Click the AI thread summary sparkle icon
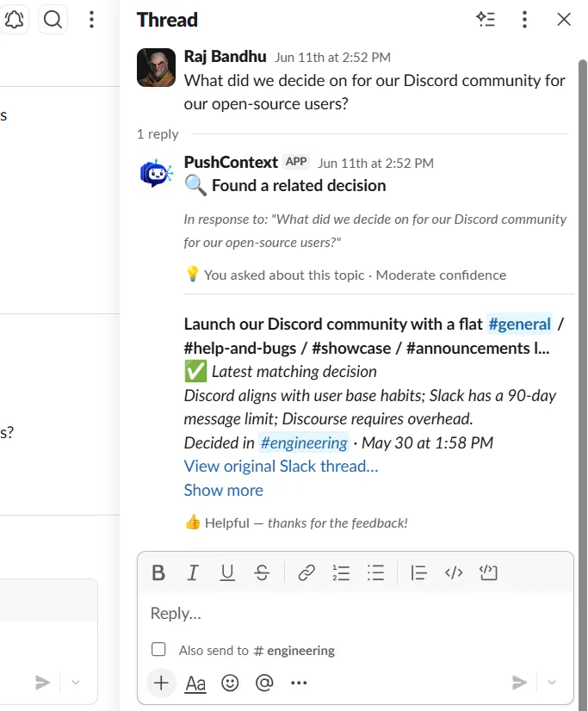Image resolution: width=588 pixels, height=711 pixels. coord(486,19)
